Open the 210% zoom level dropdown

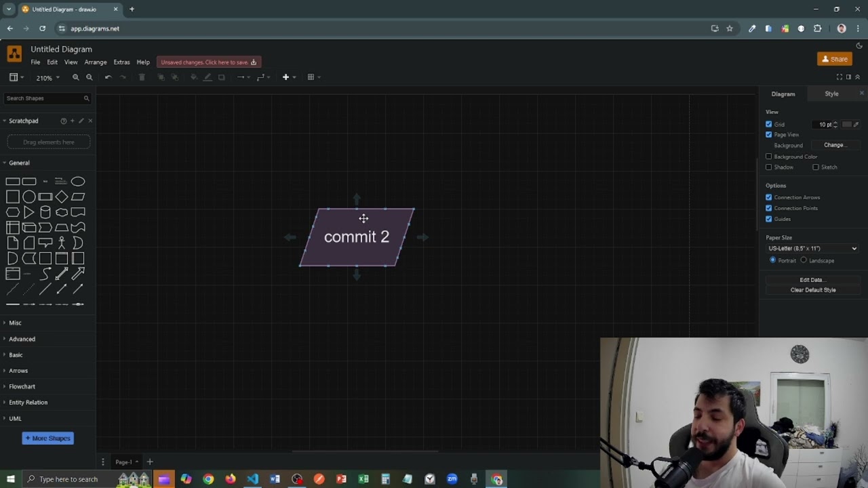(47, 78)
